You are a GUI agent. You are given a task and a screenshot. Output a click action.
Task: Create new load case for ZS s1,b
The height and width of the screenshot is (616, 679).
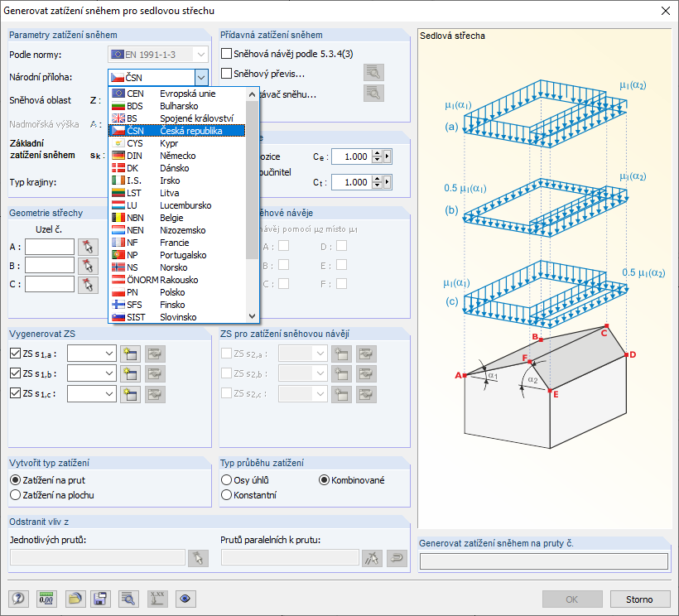[130, 373]
